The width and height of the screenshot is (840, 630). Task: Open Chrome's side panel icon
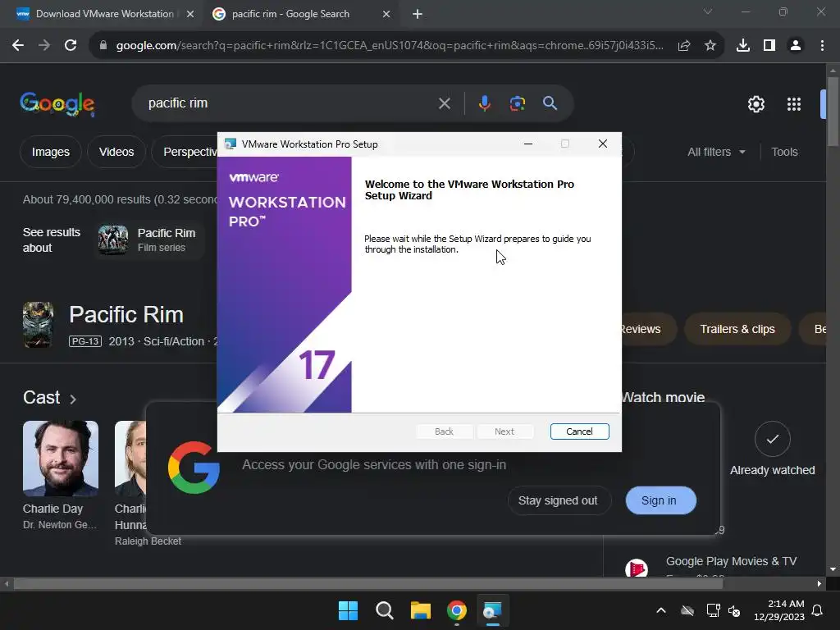click(x=769, y=46)
